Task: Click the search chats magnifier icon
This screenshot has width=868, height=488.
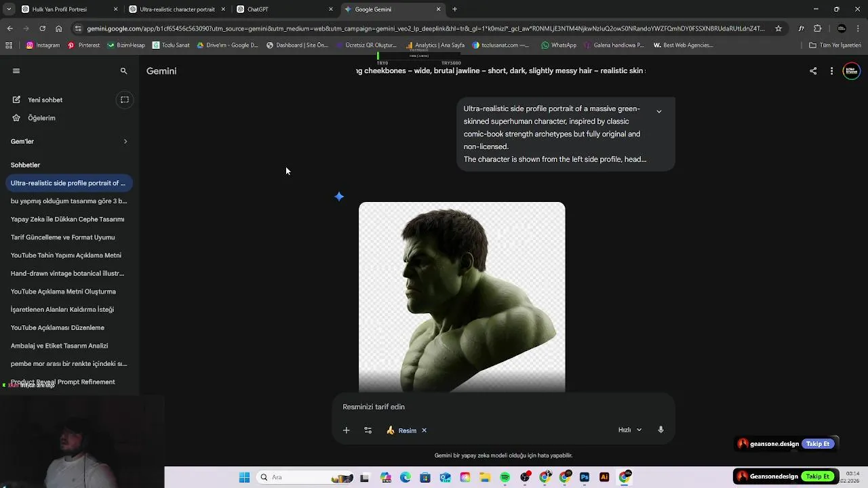Action: 123,70
